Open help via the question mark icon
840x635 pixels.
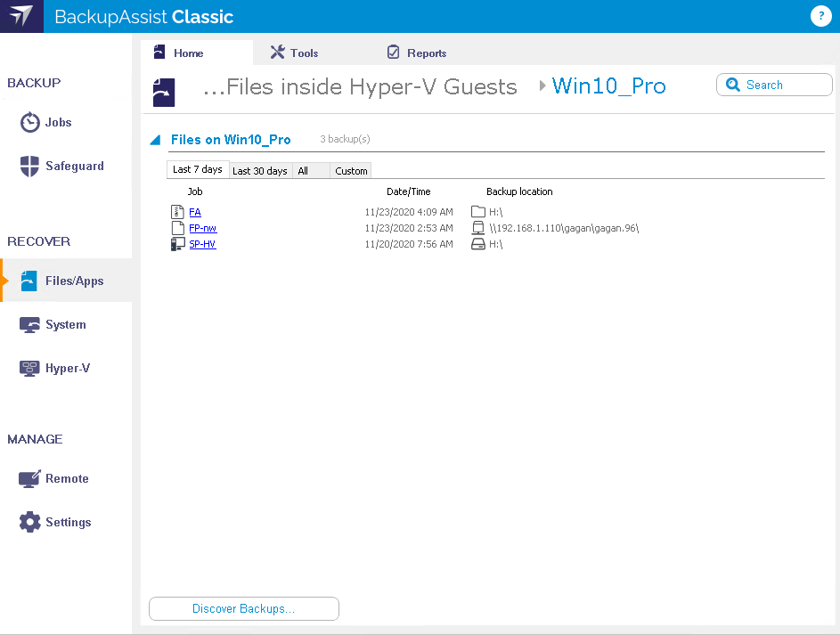(820, 16)
